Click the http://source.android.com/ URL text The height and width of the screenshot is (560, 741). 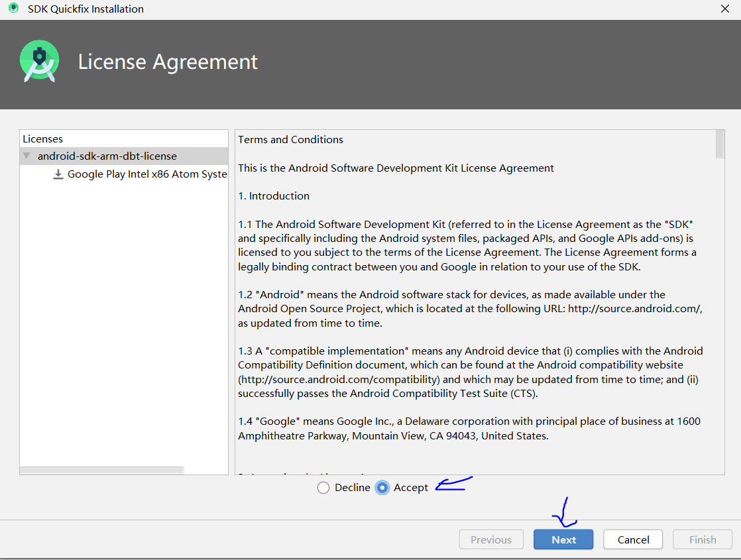coord(634,309)
